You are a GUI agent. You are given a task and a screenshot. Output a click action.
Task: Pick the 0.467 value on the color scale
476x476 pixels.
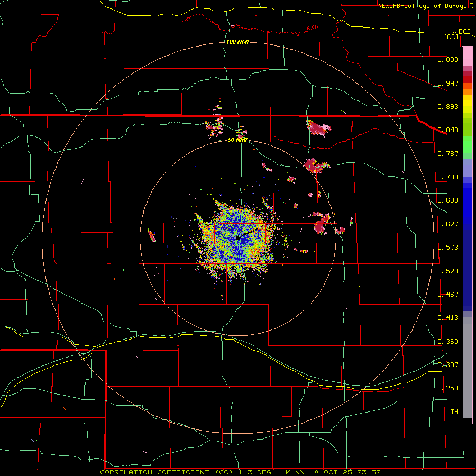[448, 295]
